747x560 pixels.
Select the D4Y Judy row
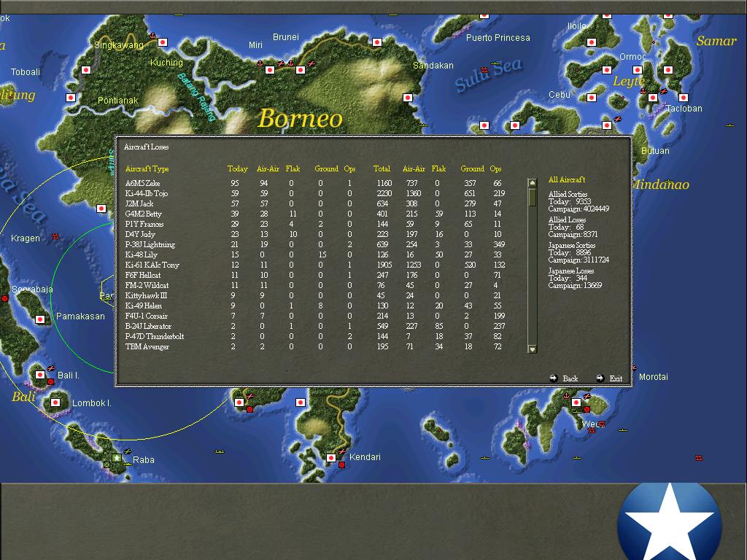[x=315, y=234]
